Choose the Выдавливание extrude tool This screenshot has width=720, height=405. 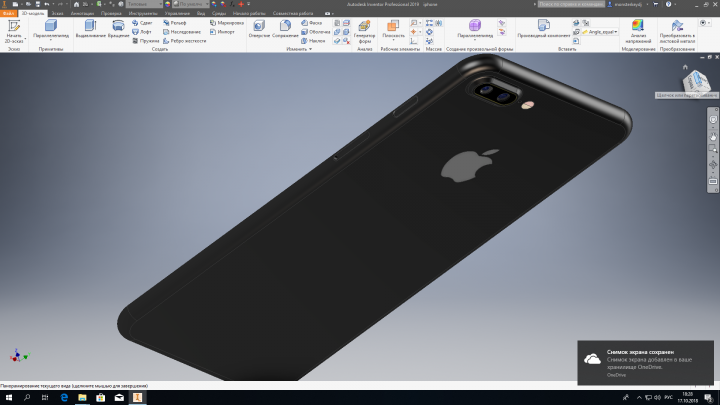tap(90, 28)
